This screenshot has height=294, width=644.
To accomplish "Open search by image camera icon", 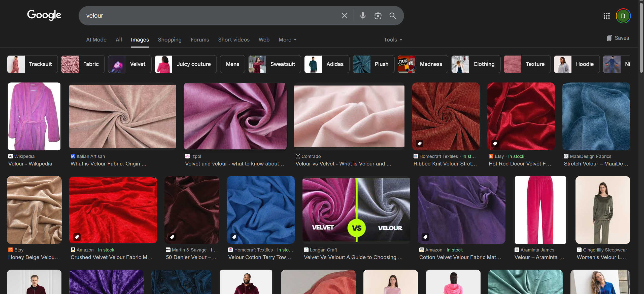I will pos(378,16).
